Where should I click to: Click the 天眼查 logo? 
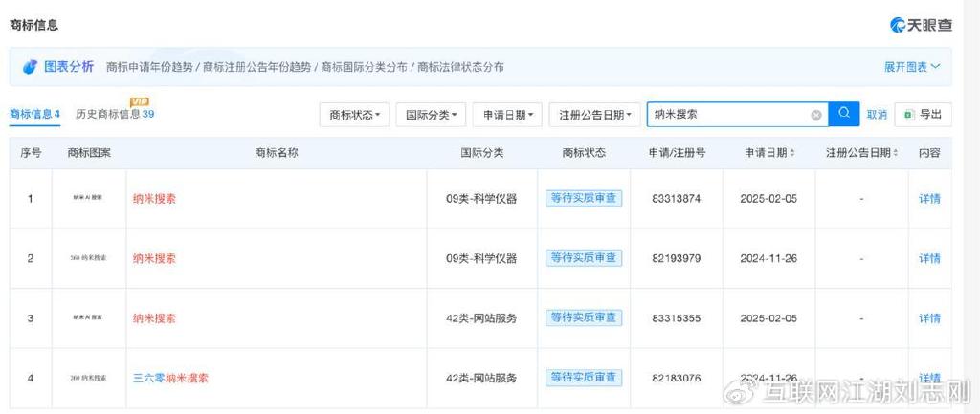pos(921,25)
